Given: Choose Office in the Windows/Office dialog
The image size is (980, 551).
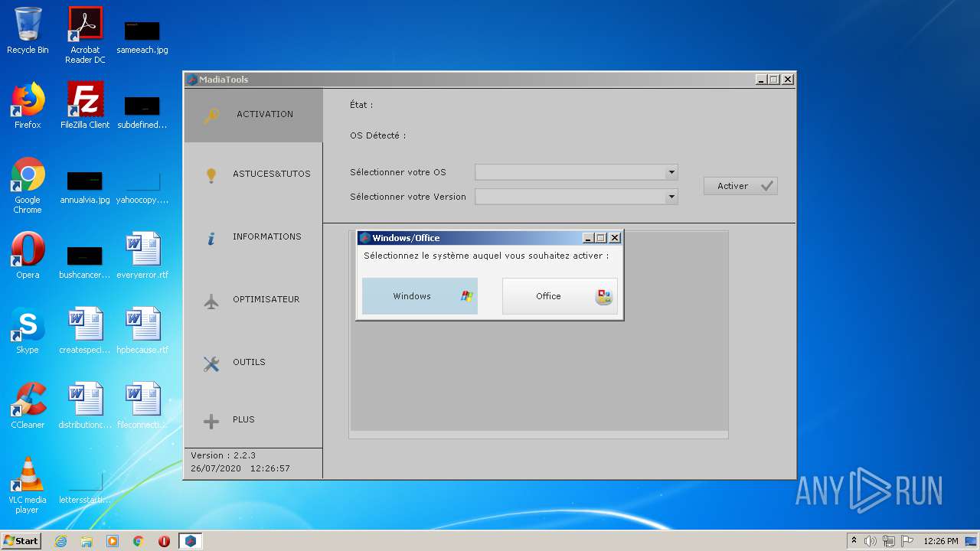Looking at the screenshot, I should coord(560,296).
